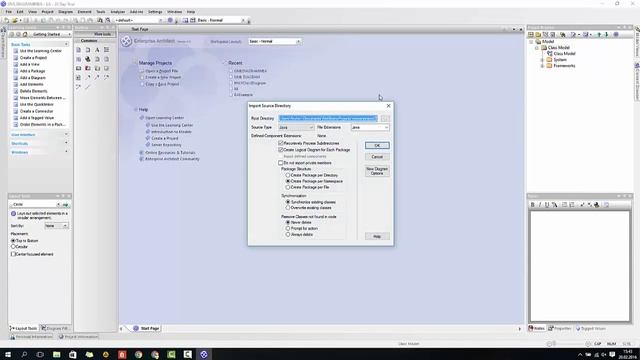The image size is (640, 360).
Task: Open New Diagram Options
Action: coord(377,171)
